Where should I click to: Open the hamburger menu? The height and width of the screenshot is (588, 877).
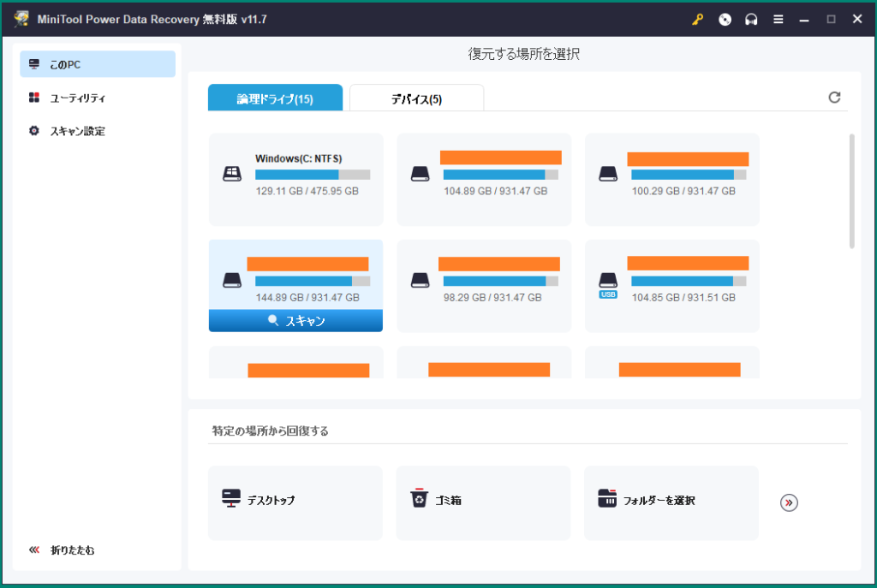point(778,19)
